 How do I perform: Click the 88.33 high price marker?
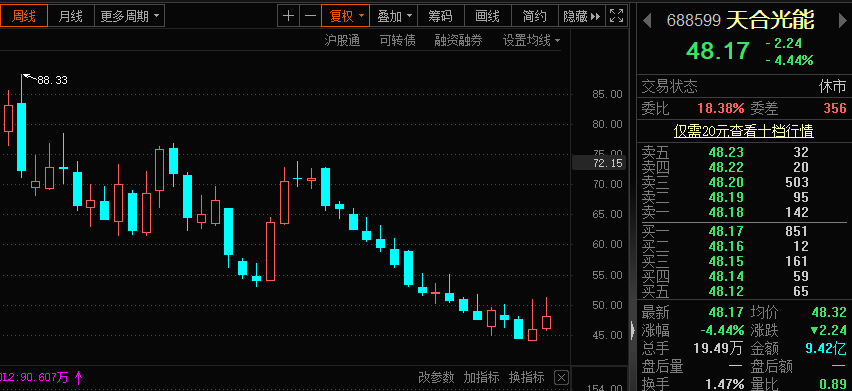pos(52,80)
